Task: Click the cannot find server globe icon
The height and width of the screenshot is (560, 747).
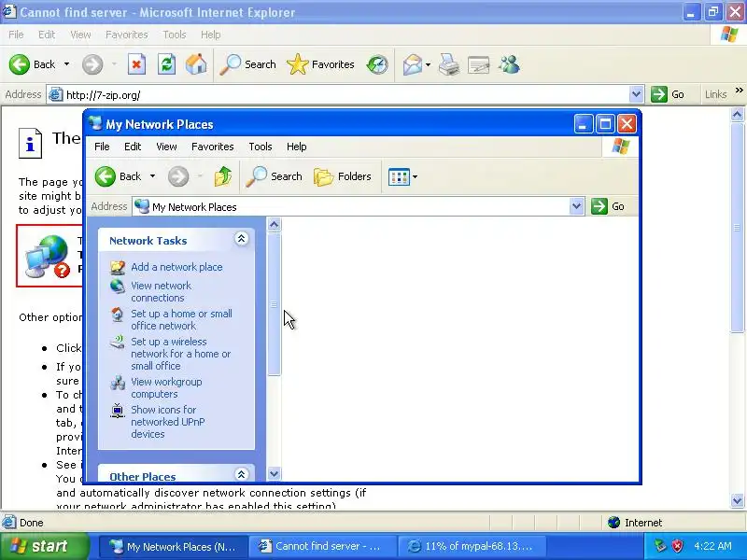Action: pyautogui.click(x=48, y=256)
